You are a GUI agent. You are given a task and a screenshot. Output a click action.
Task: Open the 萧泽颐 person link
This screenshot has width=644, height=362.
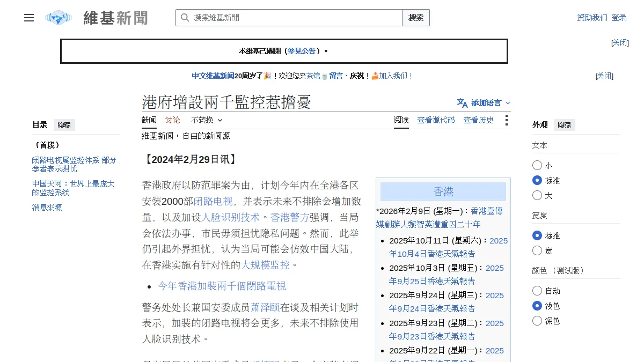[265, 308]
